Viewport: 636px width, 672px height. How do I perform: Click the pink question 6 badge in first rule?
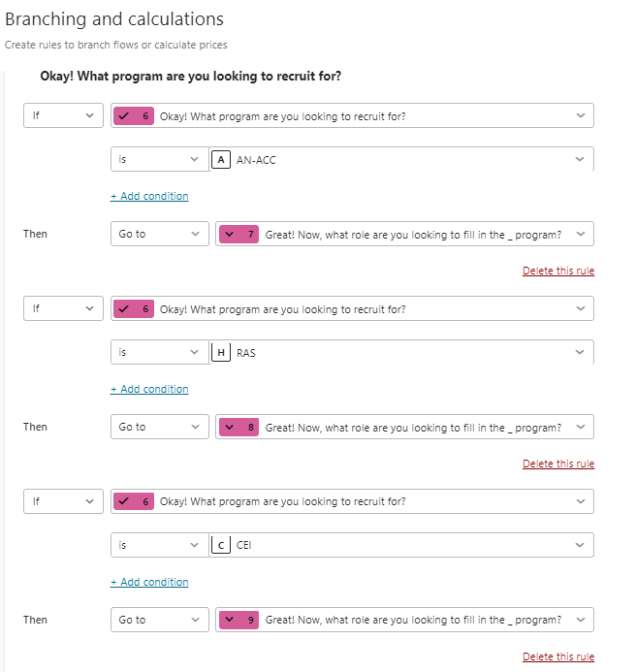coord(133,115)
